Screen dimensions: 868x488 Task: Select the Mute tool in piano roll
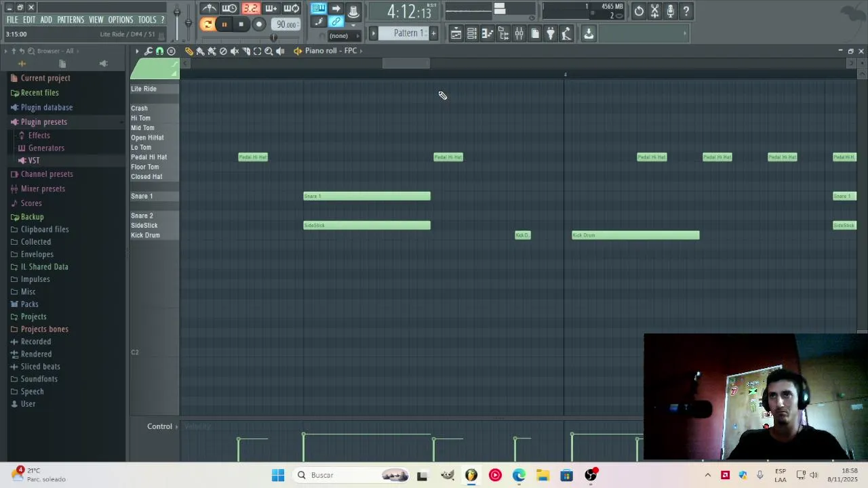[235, 51]
